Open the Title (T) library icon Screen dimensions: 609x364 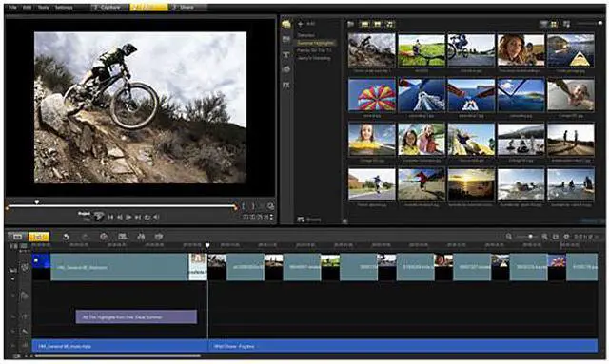(286, 55)
